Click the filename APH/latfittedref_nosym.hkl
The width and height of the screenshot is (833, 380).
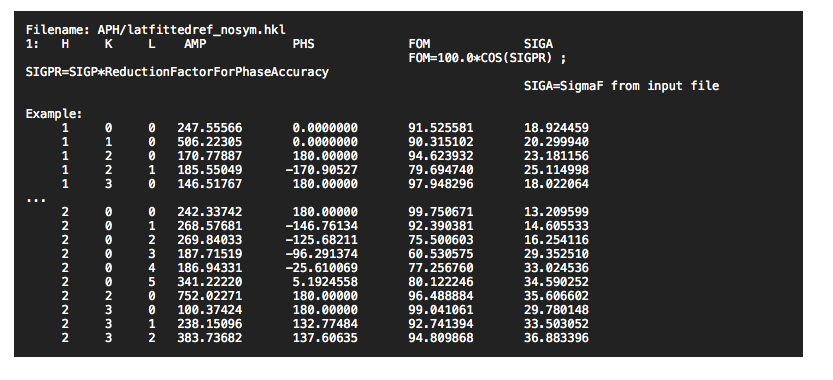192,30
